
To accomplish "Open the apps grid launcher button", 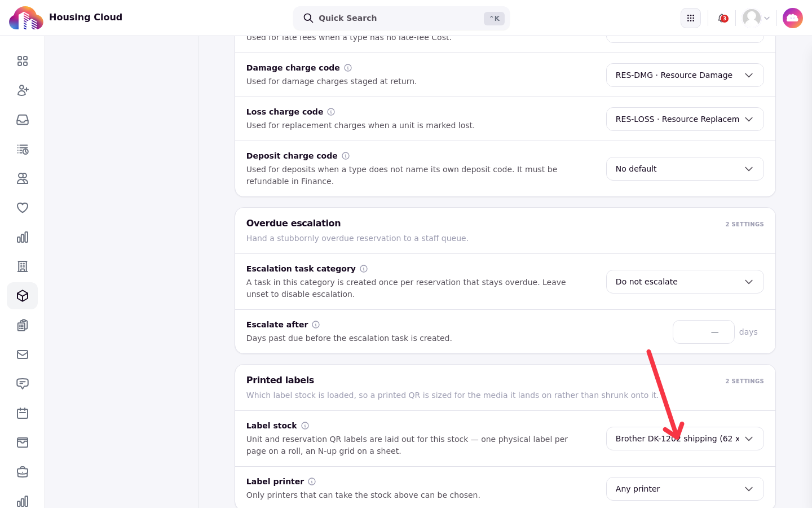I will click(691, 18).
